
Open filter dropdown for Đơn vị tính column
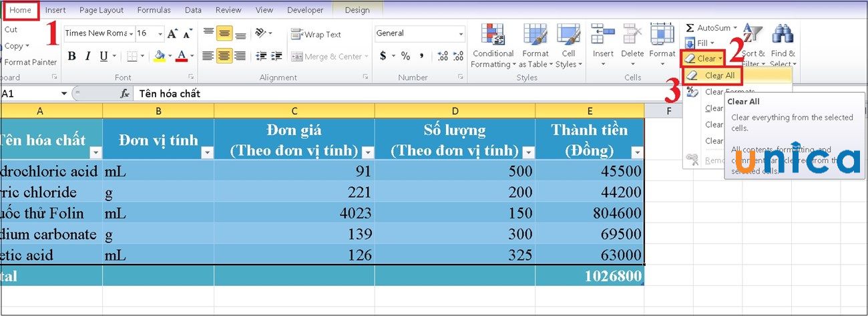point(206,153)
